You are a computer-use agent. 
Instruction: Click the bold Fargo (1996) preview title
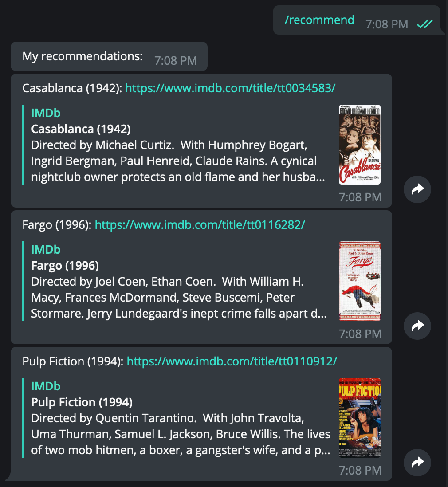click(65, 266)
